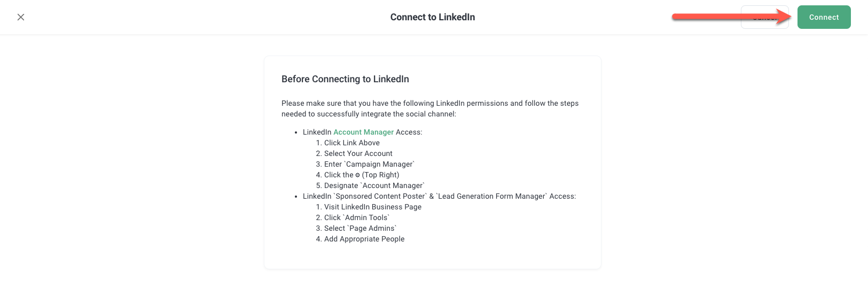Select the 'Select Your Account' step
The height and width of the screenshot is (289, 868).
(x=358, y=153)
